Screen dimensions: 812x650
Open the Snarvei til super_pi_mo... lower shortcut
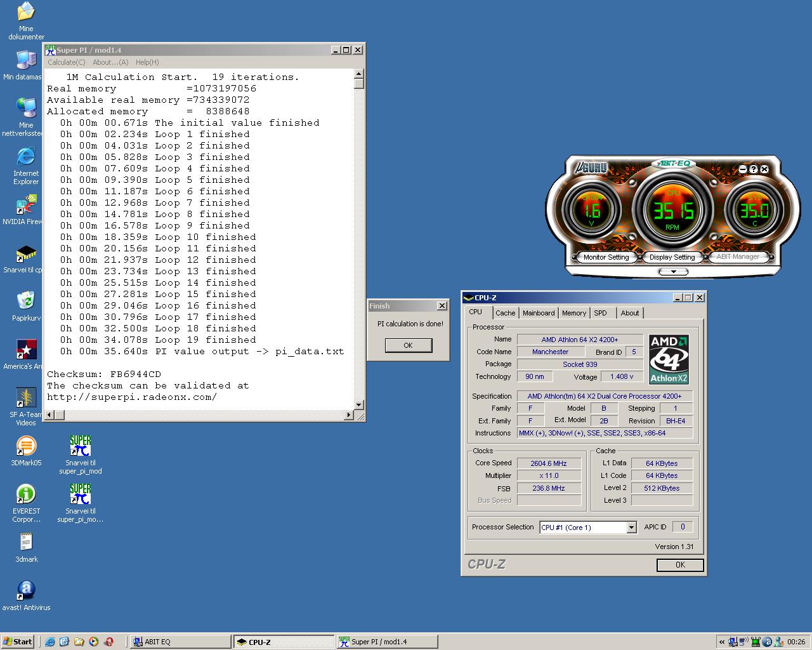click(81, 503)
